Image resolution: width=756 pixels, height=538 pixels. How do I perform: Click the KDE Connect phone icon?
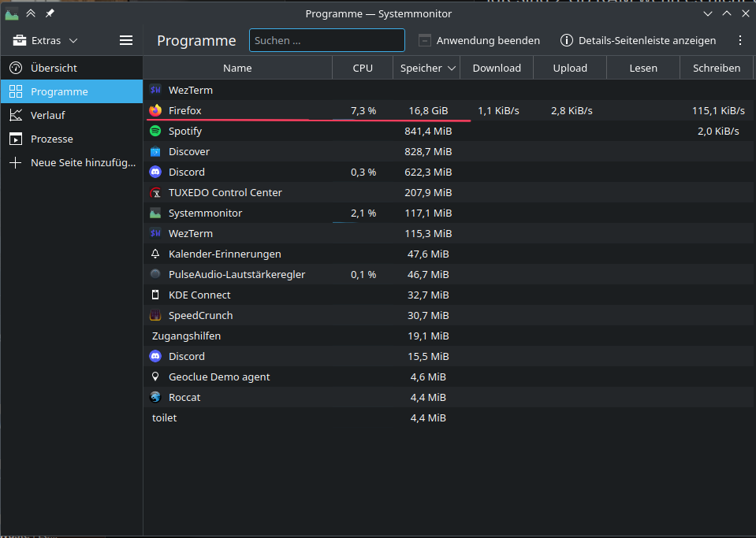155,295
